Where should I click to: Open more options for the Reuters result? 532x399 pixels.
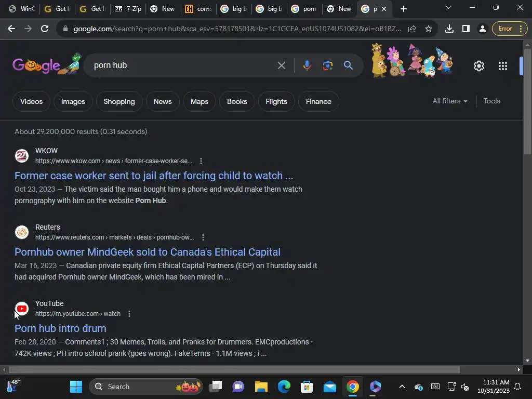[203, 237]
